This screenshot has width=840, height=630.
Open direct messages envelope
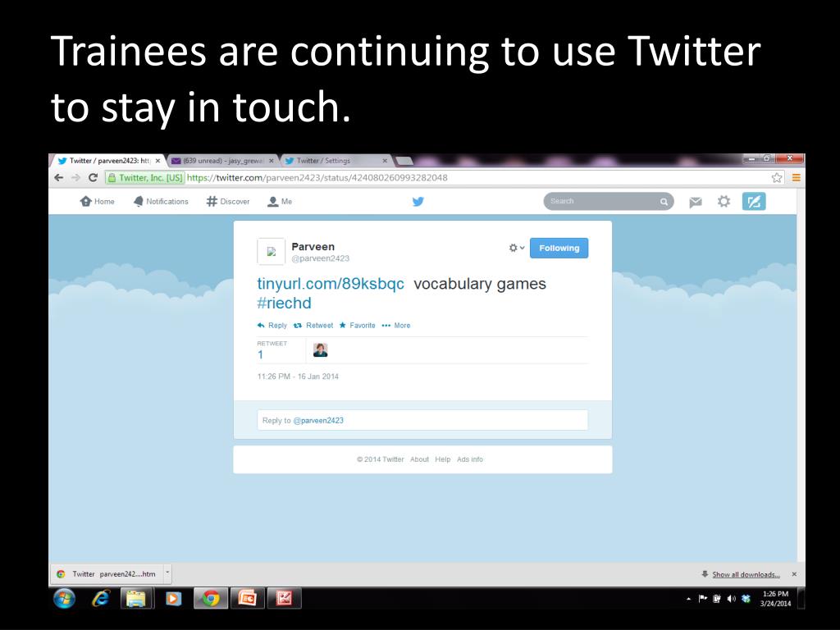pyautogui.click(x=696, y=202)
